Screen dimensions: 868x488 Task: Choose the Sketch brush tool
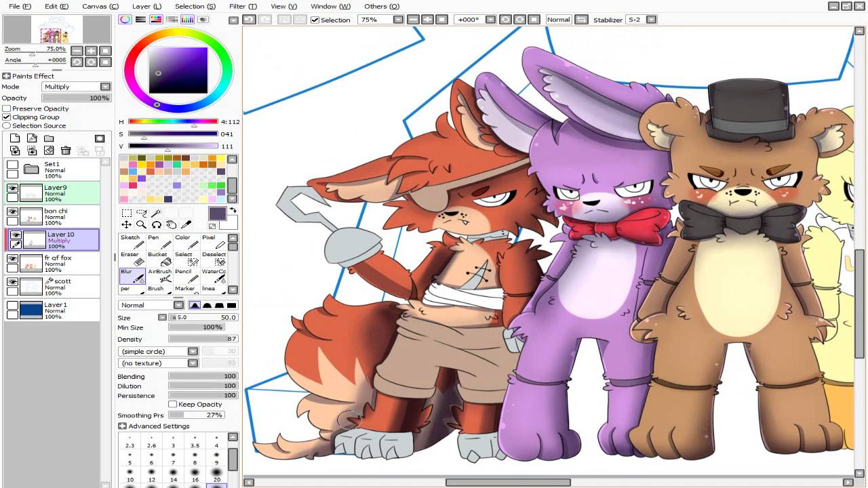132,242
